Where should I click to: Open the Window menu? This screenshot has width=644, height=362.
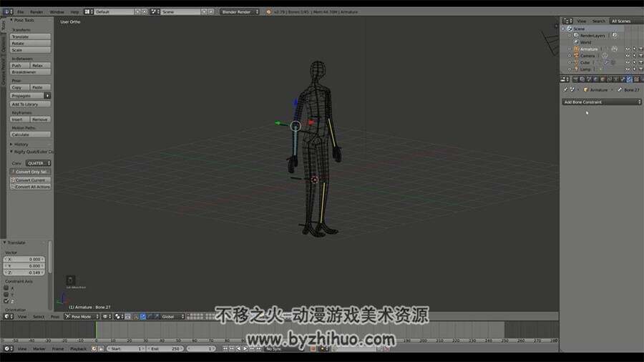click(x=57, y=12)
